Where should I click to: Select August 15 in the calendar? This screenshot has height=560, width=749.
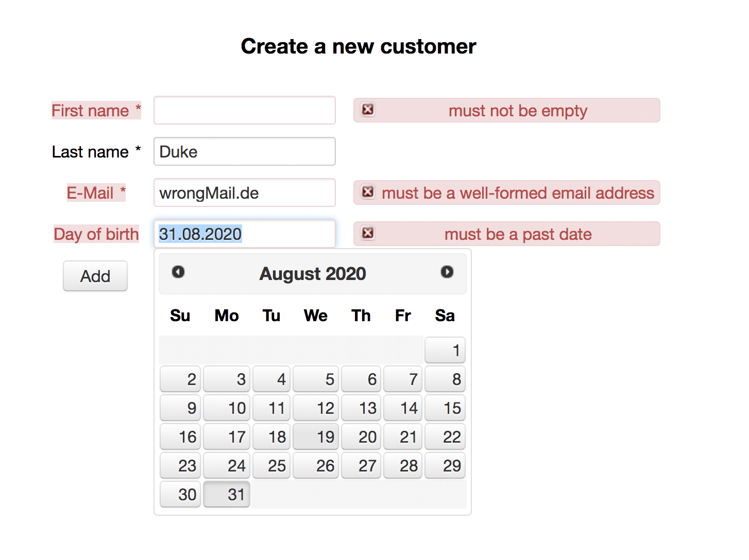445,408
